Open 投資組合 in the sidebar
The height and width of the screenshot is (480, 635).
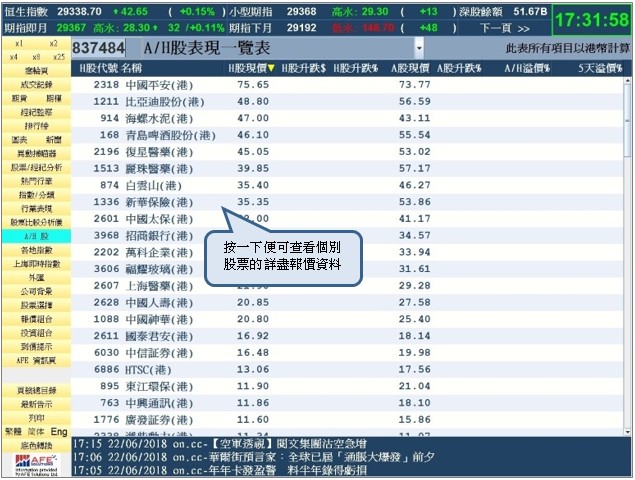tap(36, 333)
